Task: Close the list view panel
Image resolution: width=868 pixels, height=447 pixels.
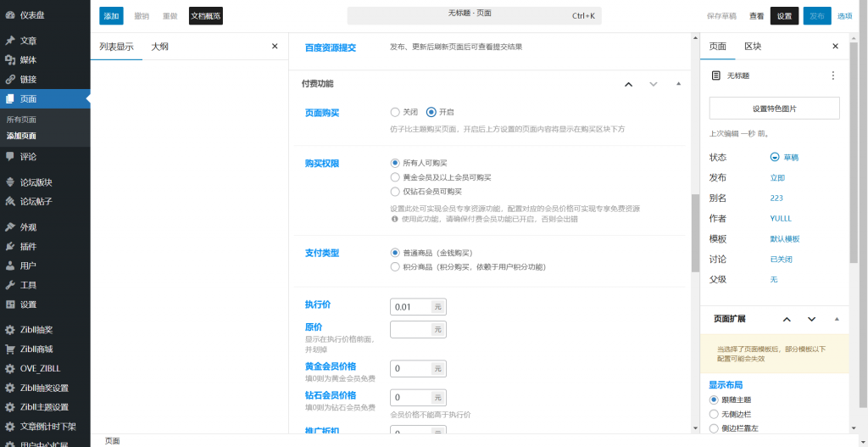Action: coord(275,47)
